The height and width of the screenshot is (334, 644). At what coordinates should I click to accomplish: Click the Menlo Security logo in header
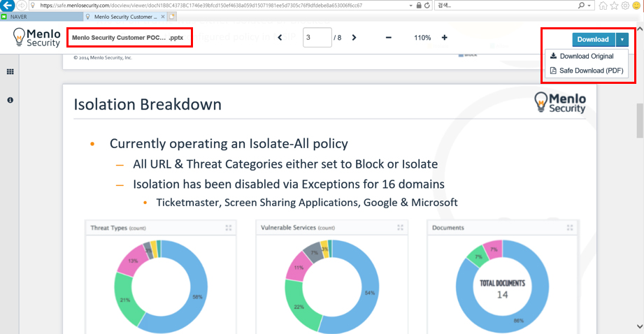tap(36, 37)
